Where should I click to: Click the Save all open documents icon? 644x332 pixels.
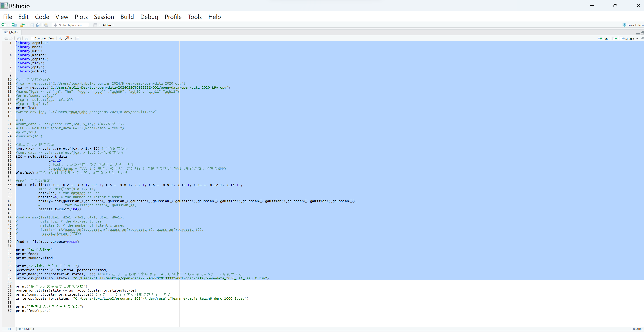tap(38, 25)
